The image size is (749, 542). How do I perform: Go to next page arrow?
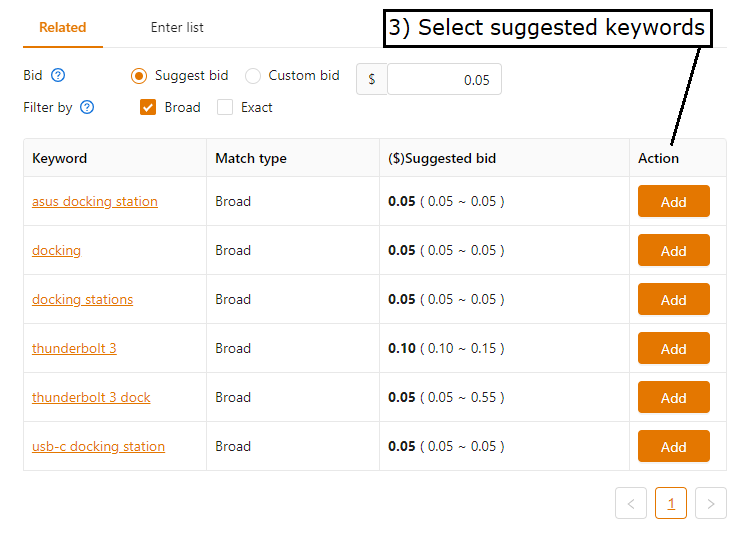(710, 503)
